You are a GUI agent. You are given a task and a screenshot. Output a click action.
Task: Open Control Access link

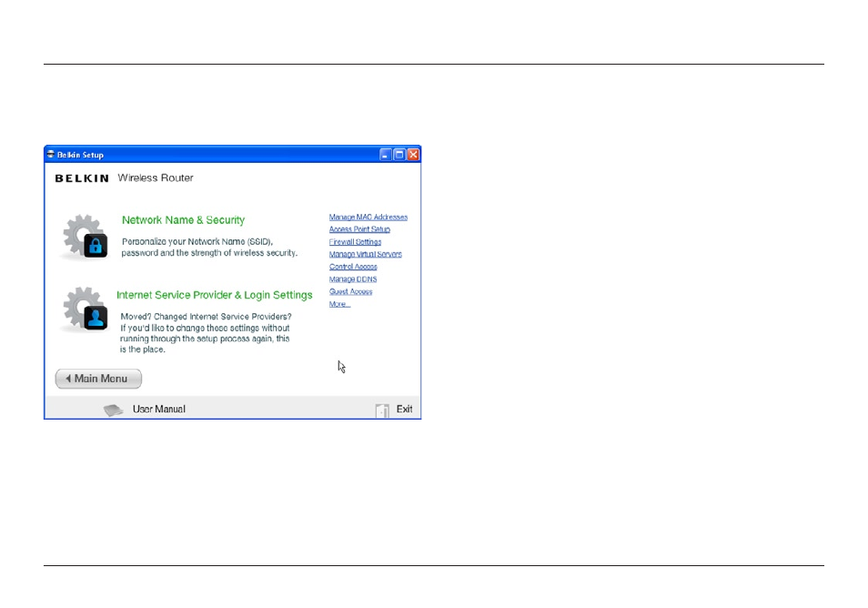click(x=353, y=267)
